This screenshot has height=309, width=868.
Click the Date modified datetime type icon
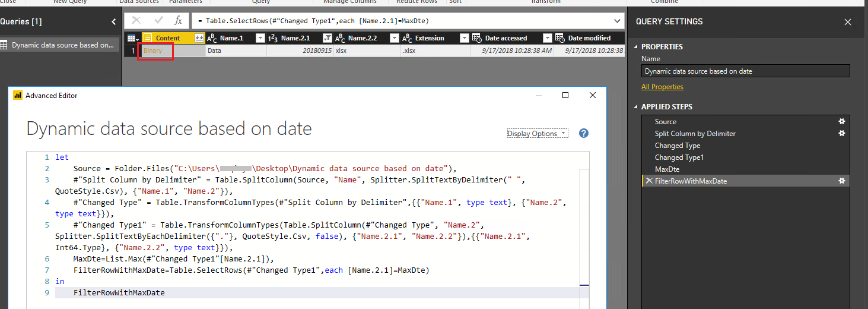point(560,38)
